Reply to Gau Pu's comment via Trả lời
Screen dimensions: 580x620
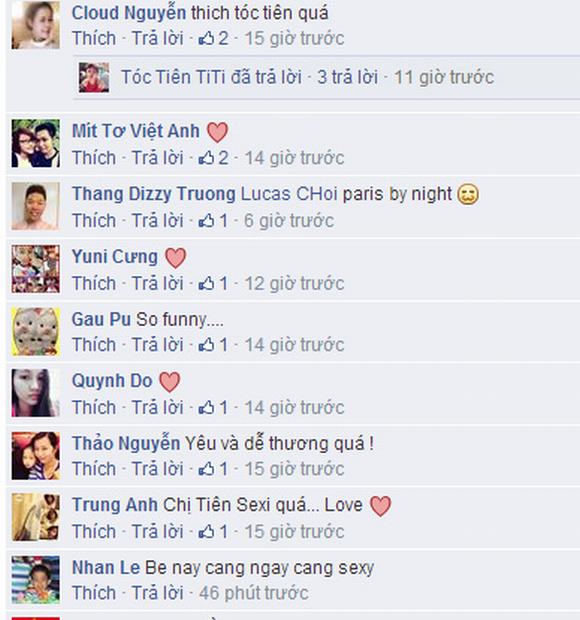tap(157, 345)
